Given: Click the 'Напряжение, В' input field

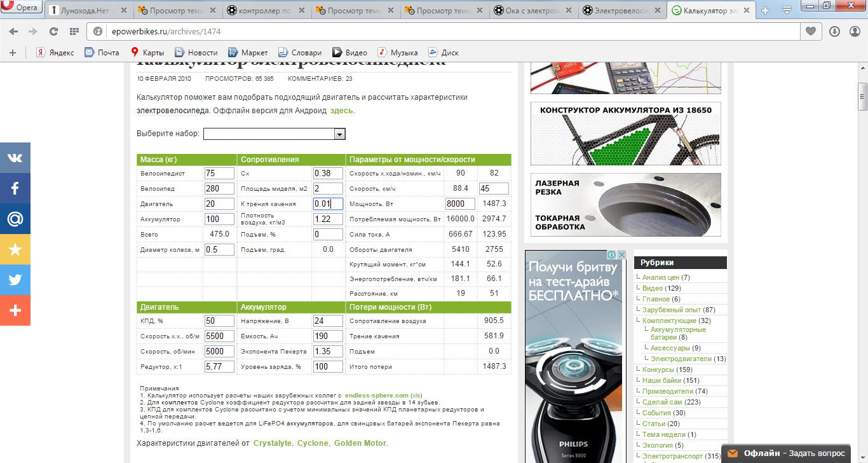Looking at the screenshot, I should point(328,321).
